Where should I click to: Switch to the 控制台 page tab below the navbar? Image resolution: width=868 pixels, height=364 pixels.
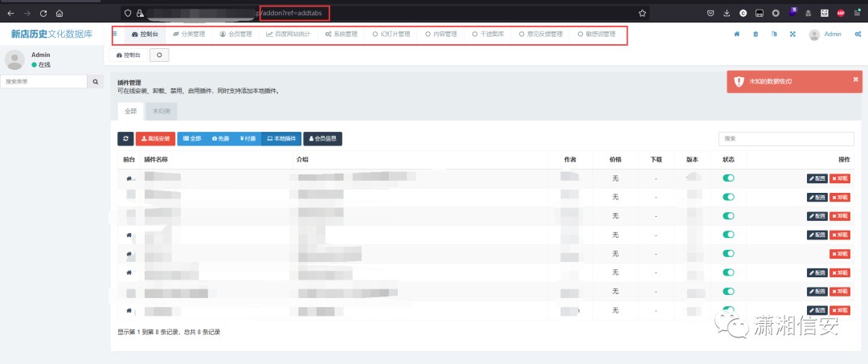click(129, 55)
